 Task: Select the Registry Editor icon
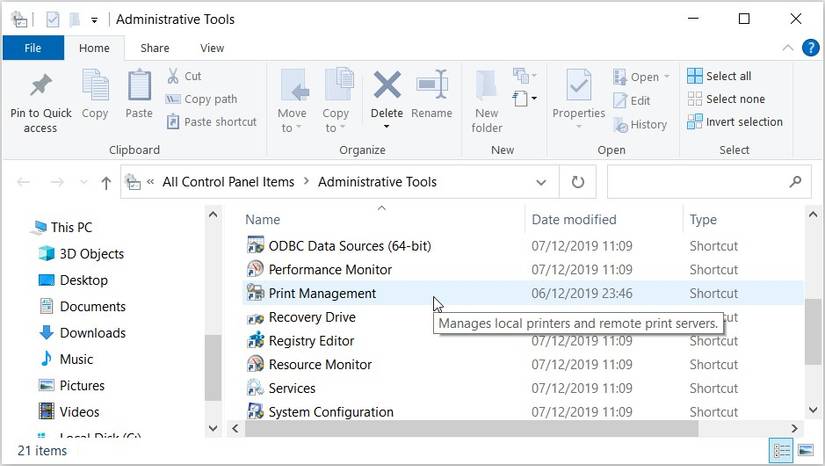click(x=256, y=340)
